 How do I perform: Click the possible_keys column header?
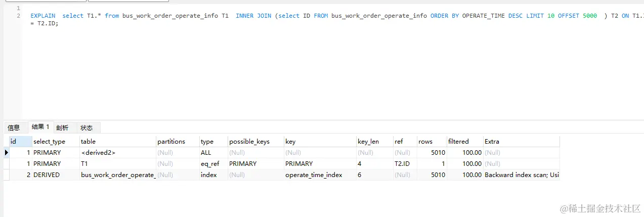click(256, 142)
